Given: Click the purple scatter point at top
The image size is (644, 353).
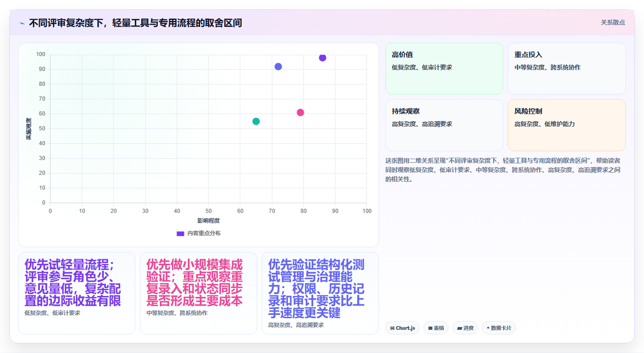Looking at the screenshot, I should point(322,58).
